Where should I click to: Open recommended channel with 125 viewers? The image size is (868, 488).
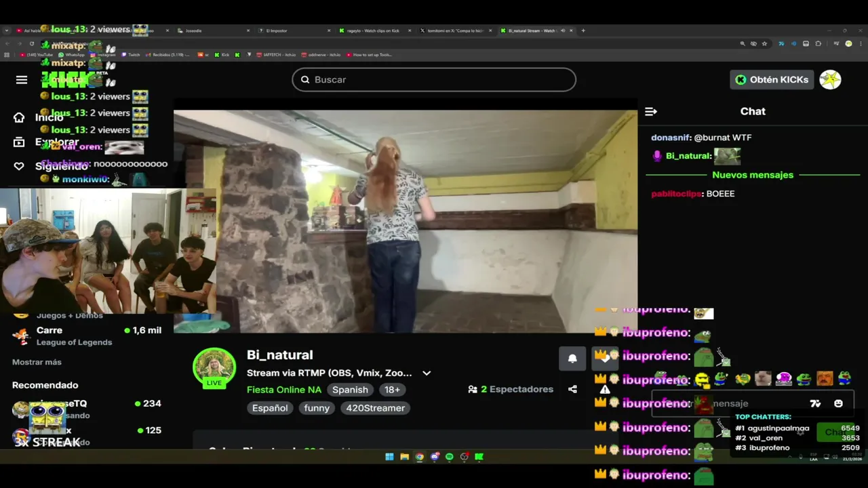[x=87, y=435]
